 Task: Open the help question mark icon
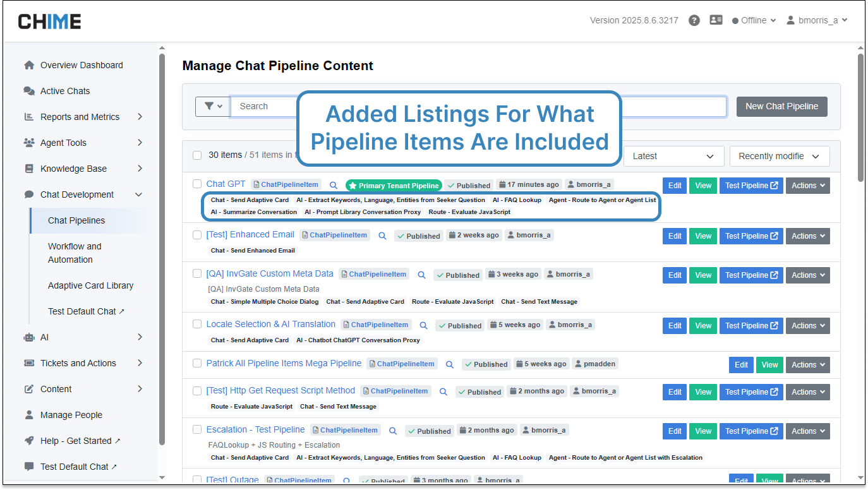[694, 20]
